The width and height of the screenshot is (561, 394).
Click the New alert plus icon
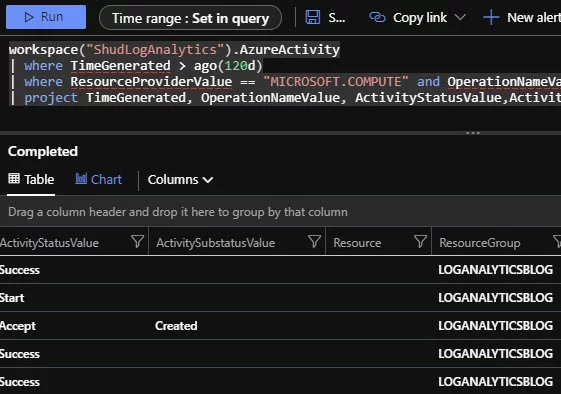pyautogui.click(x=491, y=17)
